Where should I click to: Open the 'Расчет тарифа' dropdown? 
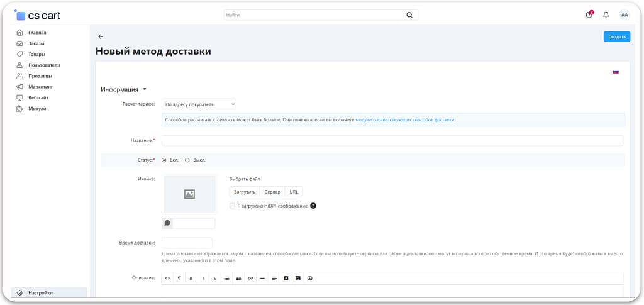click(199, 104)
